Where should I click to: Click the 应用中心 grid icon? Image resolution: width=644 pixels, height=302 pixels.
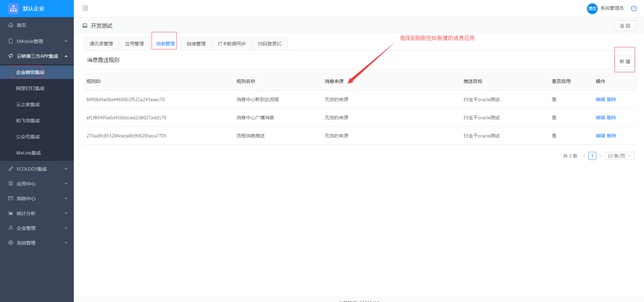point(11,184)
